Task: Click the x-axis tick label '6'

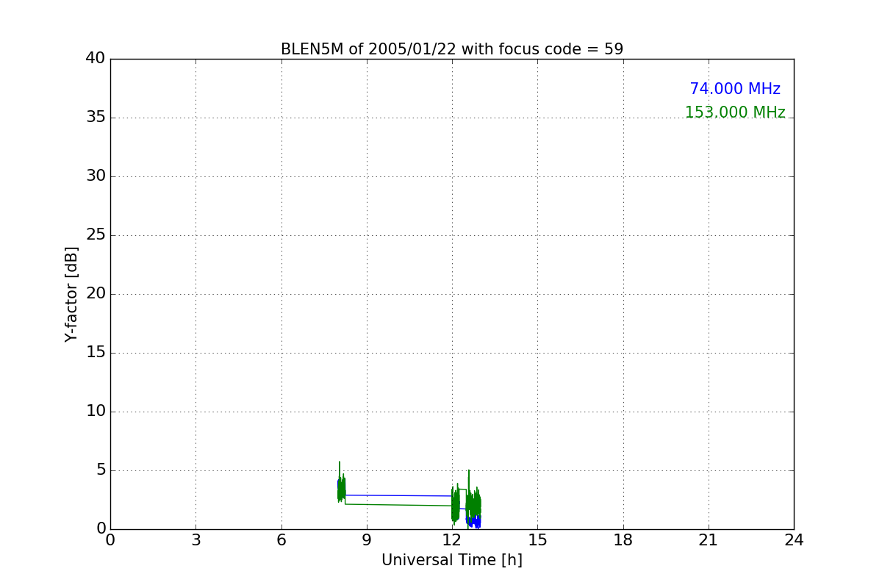Action: (282, 540)
